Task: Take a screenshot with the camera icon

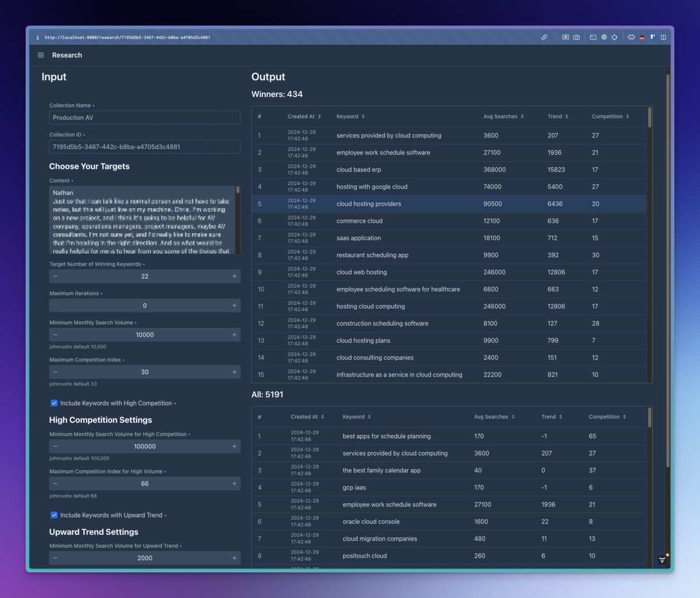Action: point(576,37)
